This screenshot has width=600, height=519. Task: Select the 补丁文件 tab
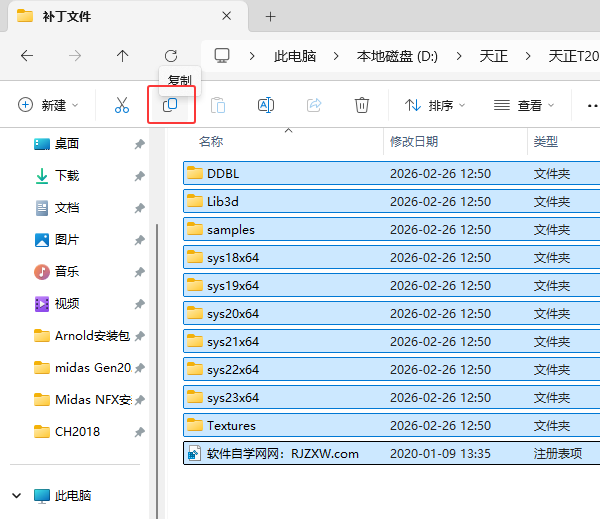(x=128, y=16)
